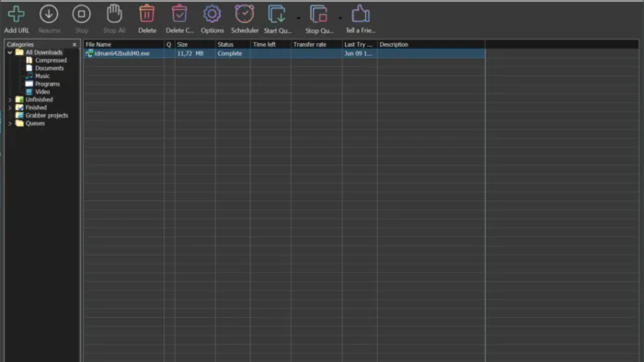Expand the Queues category
Image resolution: width=644 pixels, height=362 pixels.
pos(10,123)
